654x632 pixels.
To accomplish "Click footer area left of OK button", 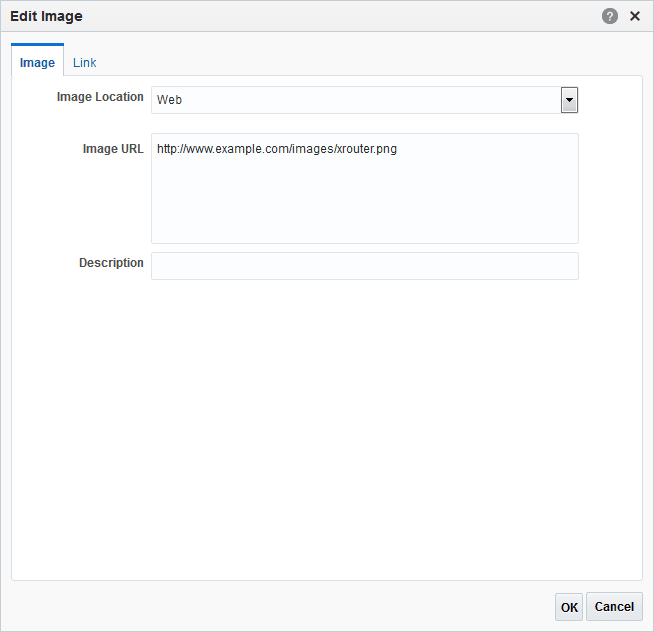I will 300,606.
